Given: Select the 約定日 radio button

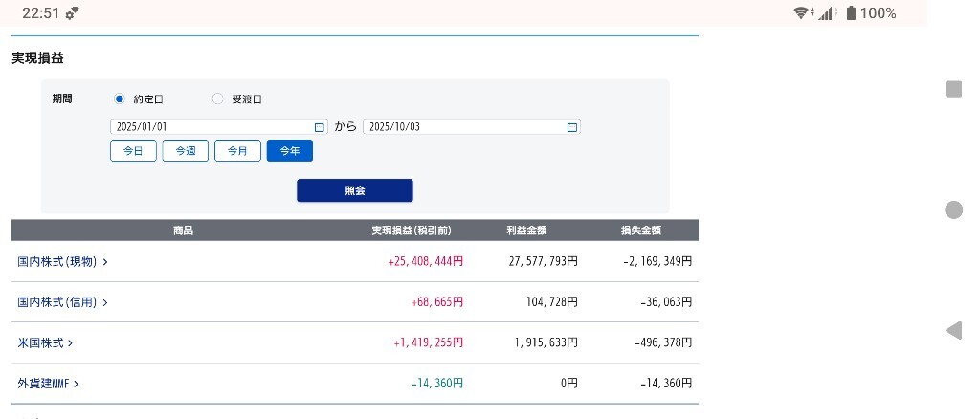Looking at the screenshot, I should click(x=120, y=99).
